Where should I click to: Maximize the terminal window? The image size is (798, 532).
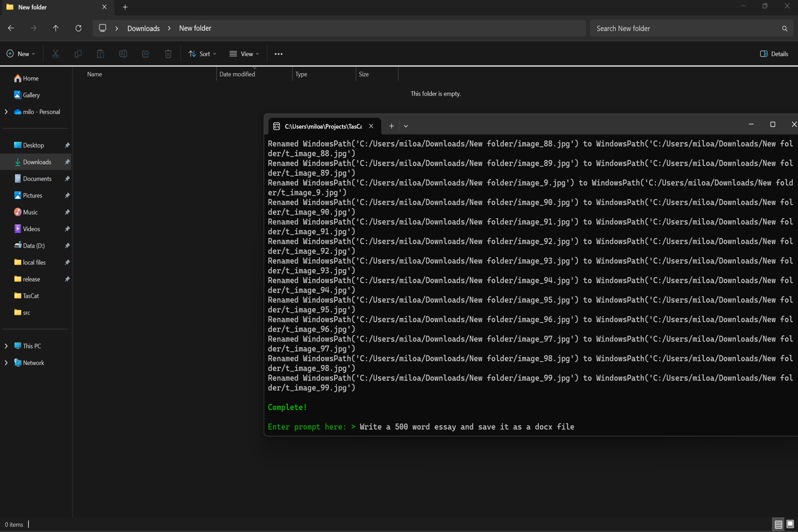773,124
